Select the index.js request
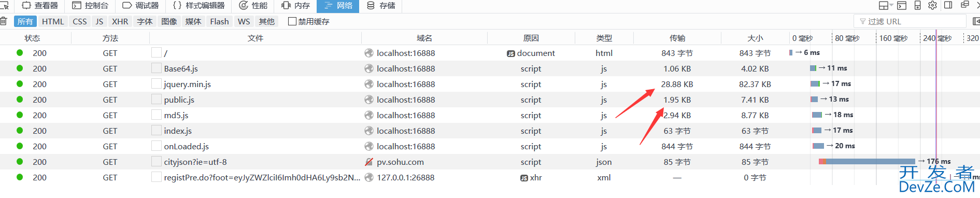 tap(490, 131)
